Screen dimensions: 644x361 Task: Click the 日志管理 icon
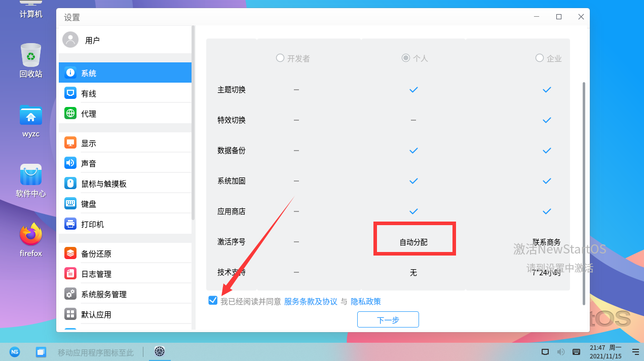click(70, 274)
